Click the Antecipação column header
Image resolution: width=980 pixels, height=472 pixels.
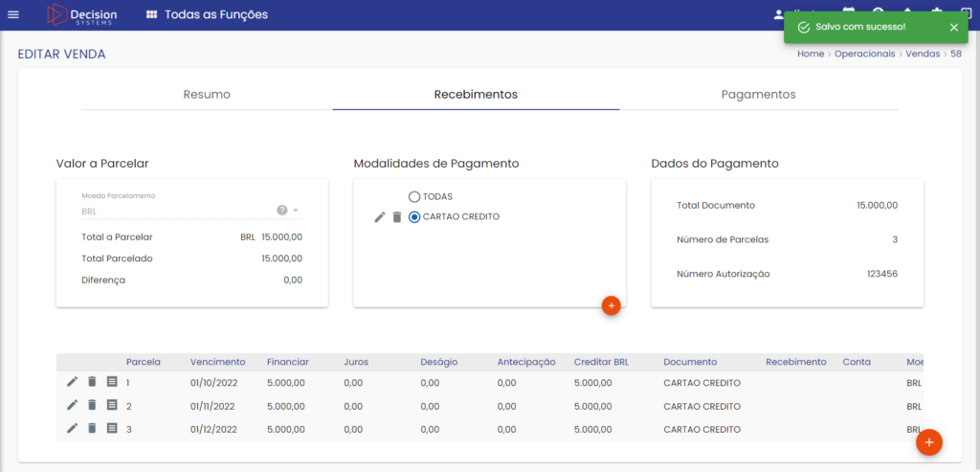(x=526, y=362)
